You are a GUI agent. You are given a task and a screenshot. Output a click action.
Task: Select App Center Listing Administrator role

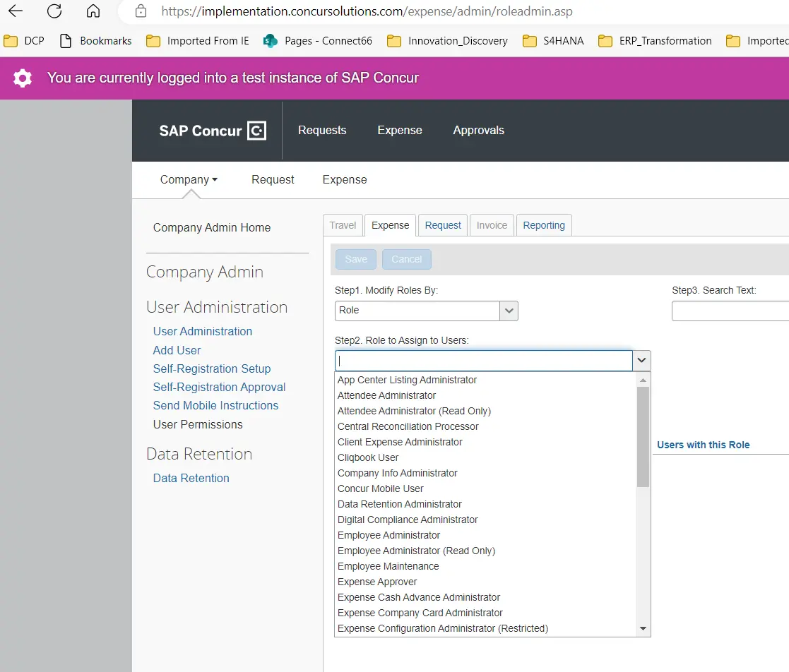485,380
